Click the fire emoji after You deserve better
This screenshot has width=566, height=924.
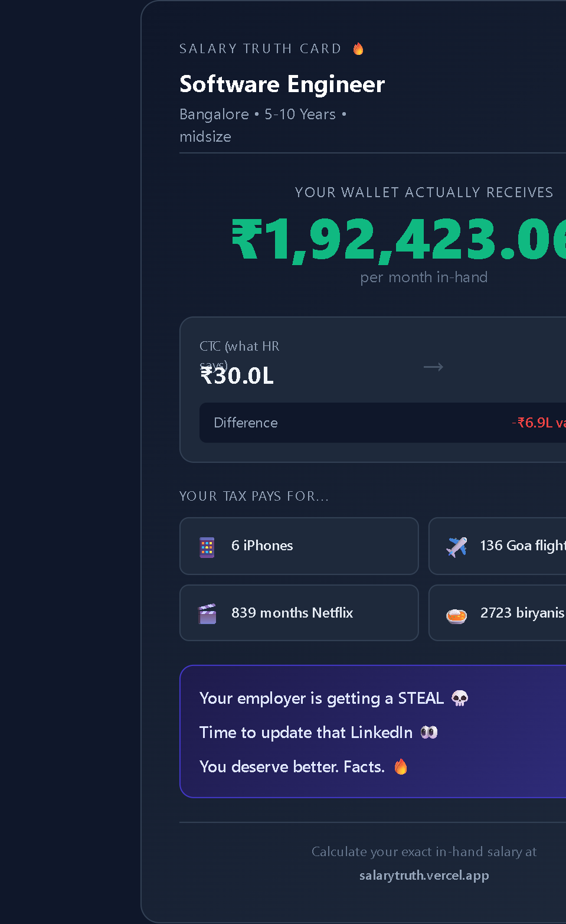click(400, 766)
